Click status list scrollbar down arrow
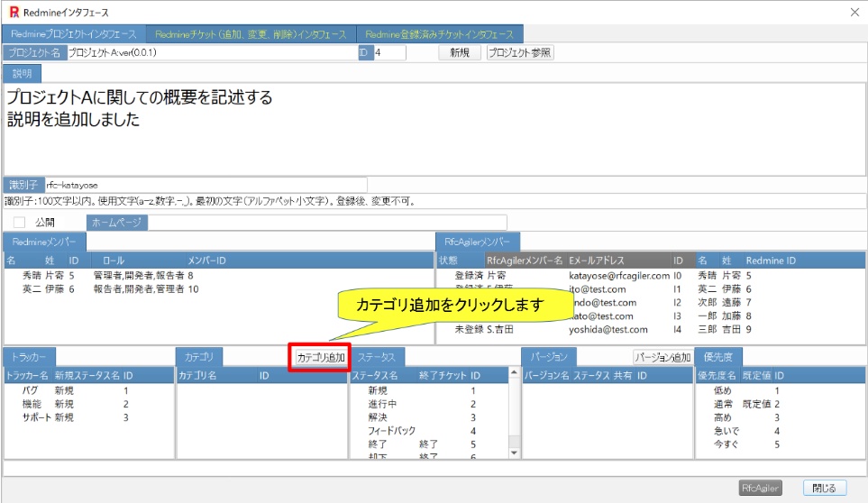Image resolution: width=868 pixels, height=503 pixels. (x=514, y=453)
